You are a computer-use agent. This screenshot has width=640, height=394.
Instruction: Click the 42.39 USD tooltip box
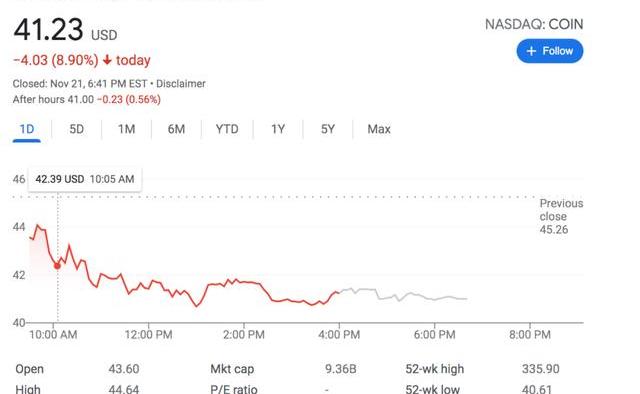pos(85,179)
